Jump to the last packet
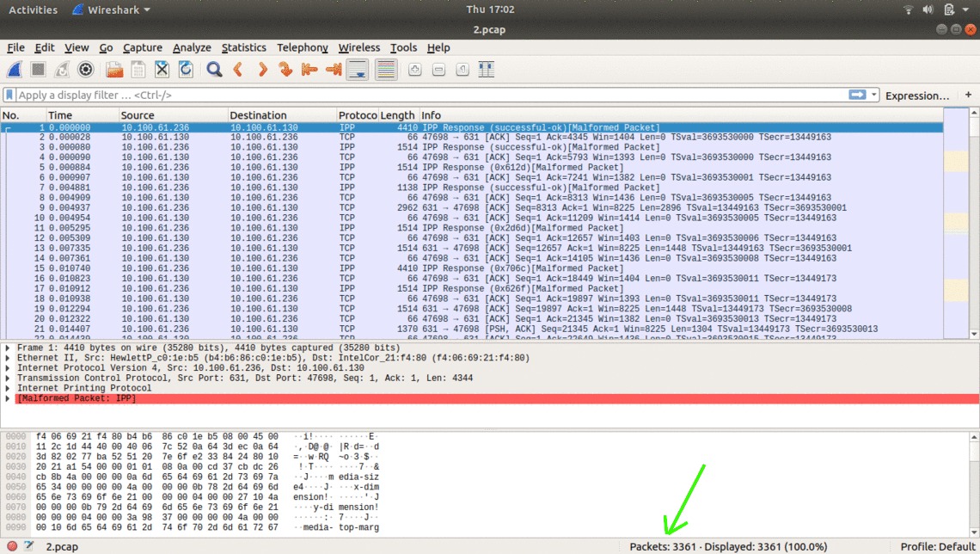980x554 pixels. point(334,70)
